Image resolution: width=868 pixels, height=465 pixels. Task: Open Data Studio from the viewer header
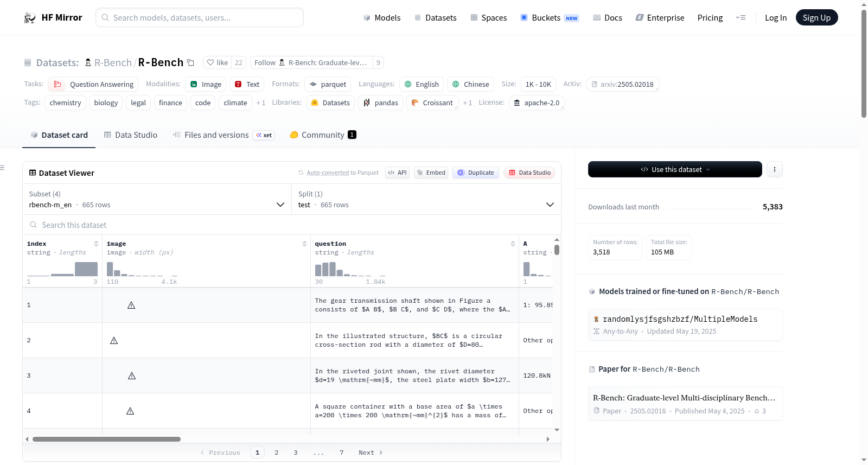pos(529,173)
